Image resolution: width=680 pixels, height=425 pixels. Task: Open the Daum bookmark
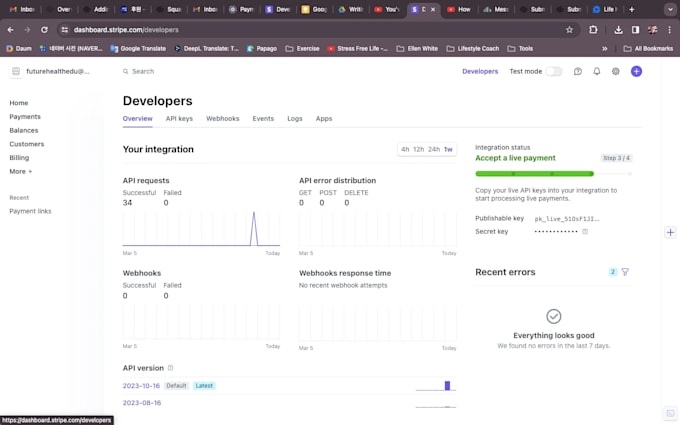click(x=19, y=49)
